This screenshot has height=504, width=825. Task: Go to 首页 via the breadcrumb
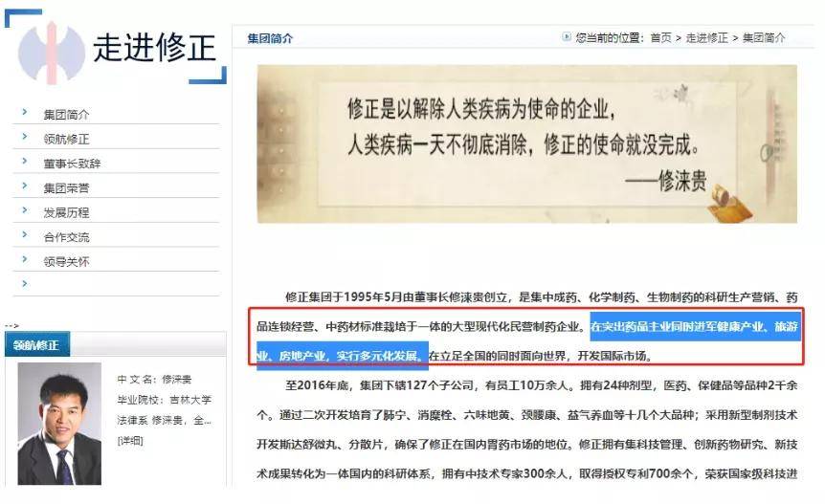click(660, 38)
